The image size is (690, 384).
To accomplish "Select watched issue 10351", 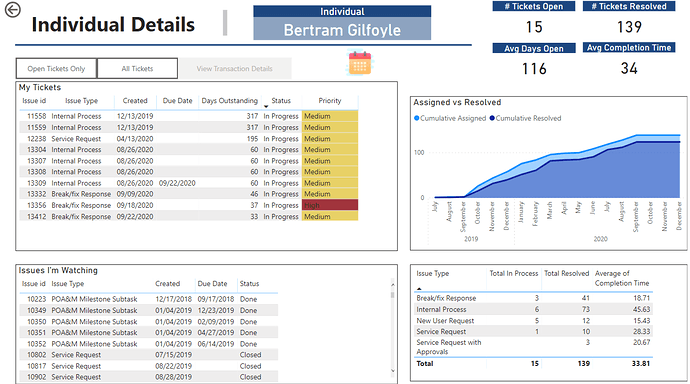I will click(149, 333).
